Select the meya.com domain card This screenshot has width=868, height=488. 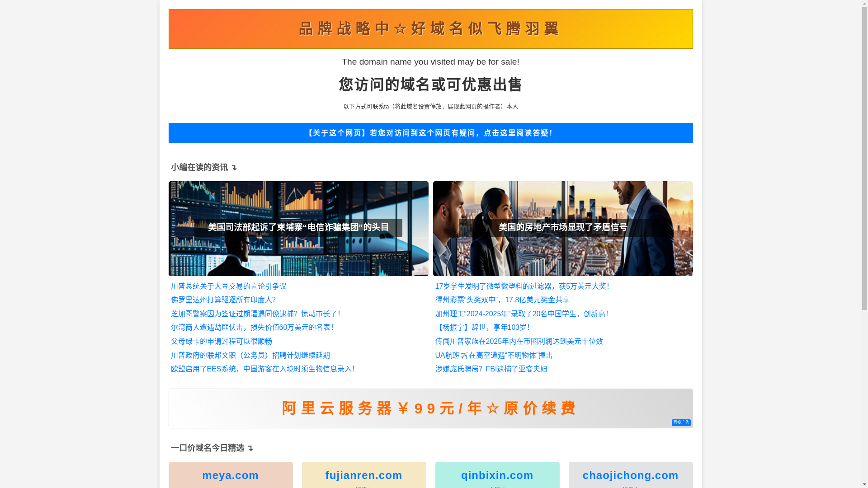[x=230, y=475]
